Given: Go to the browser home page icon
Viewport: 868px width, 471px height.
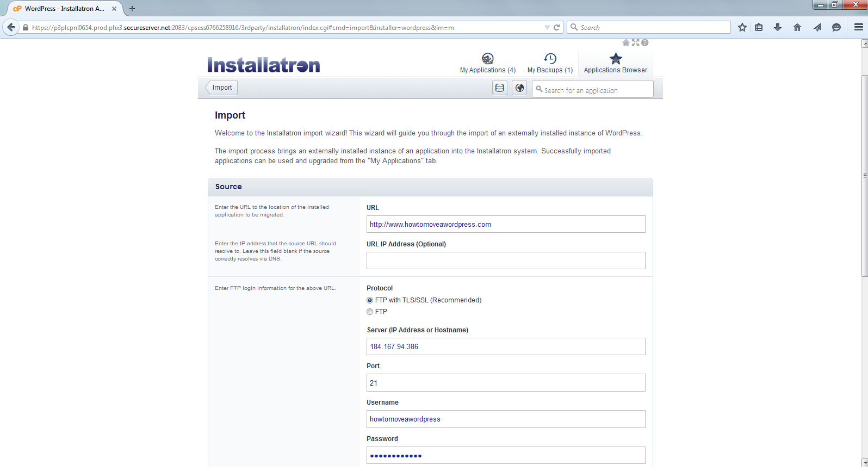Looking at the screenshot, I should [797, 27].
